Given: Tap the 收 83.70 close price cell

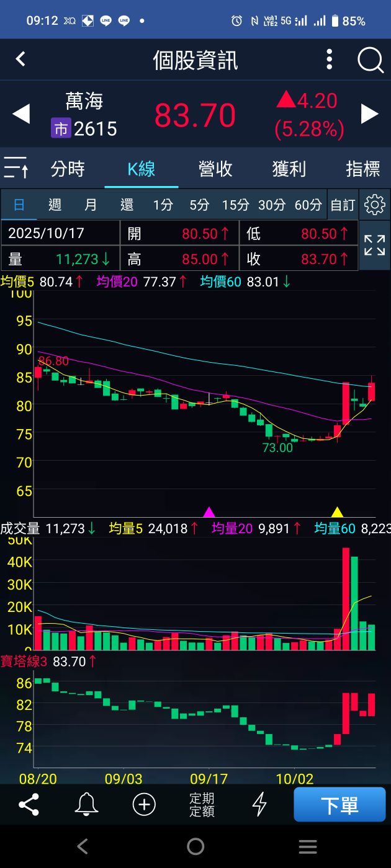Looking at the screenshot, I should tap(298, 259).
